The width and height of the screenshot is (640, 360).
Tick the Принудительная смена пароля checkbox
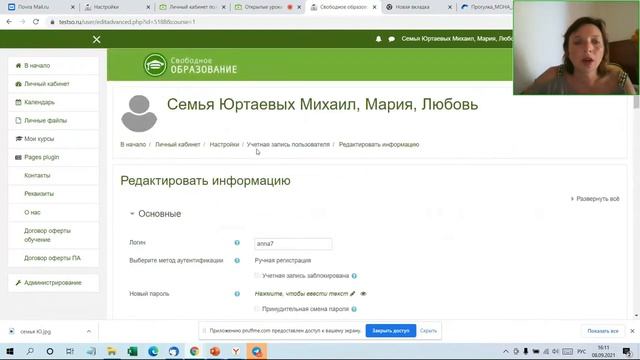pyautogui.click(x=257, y=309)
